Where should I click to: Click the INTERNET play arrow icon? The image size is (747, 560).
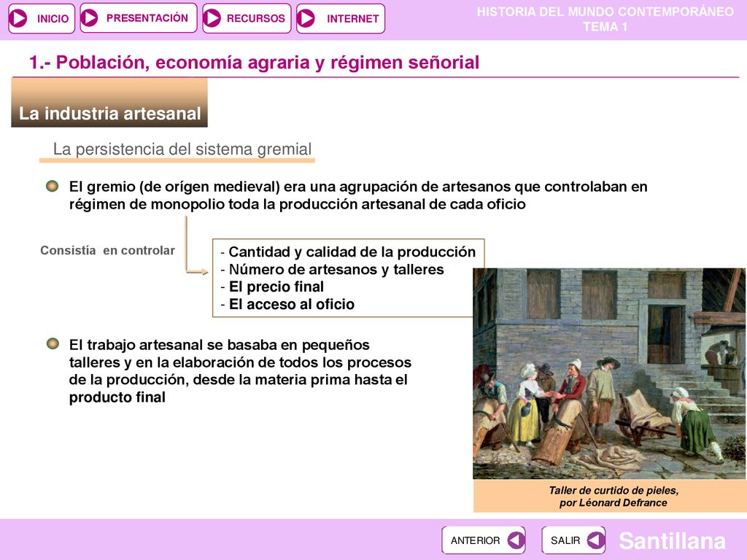(306, 18)
